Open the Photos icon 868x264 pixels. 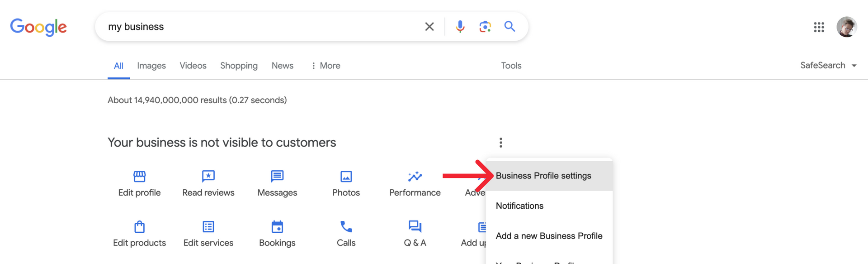tap(346, 176)
